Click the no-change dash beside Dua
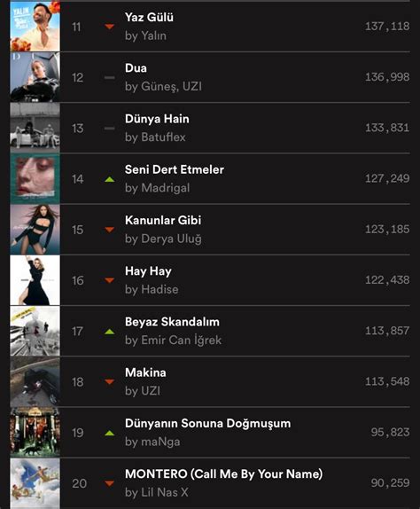Screen dimensions: 420x509 pos(110,77)
